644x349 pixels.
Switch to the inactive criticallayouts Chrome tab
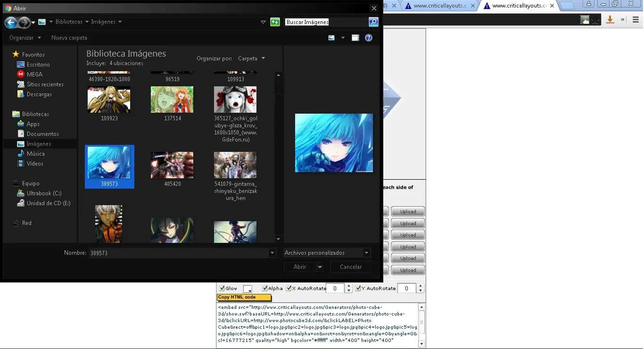(x=440, y=6)
